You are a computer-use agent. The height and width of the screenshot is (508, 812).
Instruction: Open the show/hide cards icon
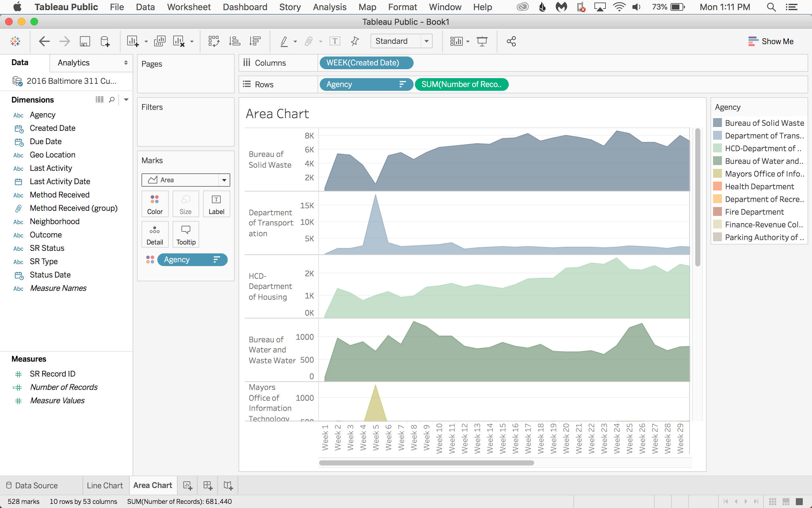(456, 41)
